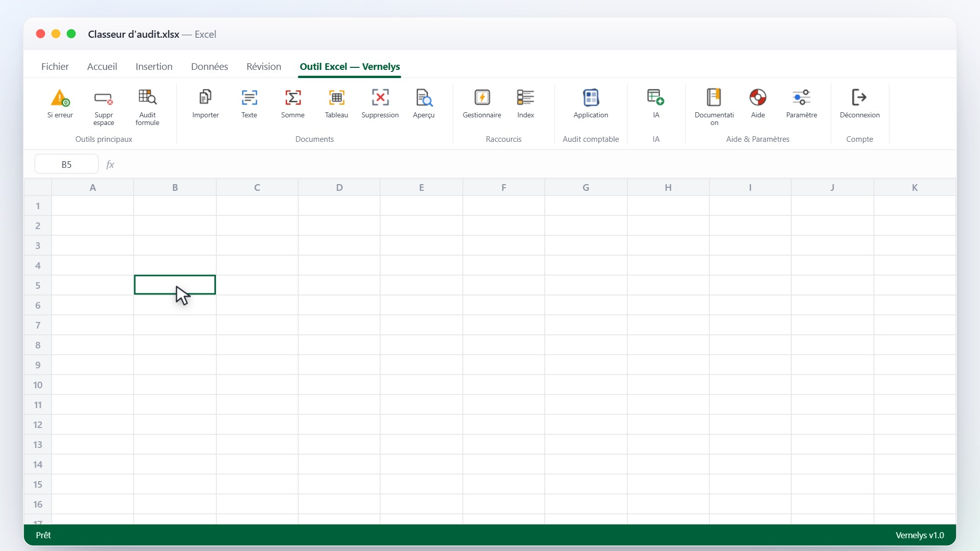Click the Prêt status bar text

43,535
